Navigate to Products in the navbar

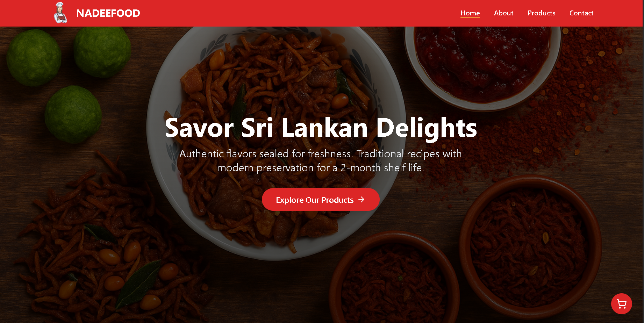541,13
